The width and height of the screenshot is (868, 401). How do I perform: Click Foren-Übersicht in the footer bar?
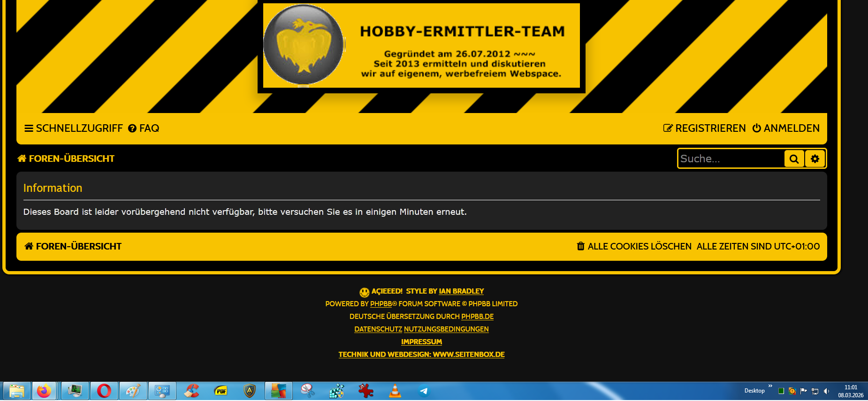pyautogui.click(x=73, y=246)
